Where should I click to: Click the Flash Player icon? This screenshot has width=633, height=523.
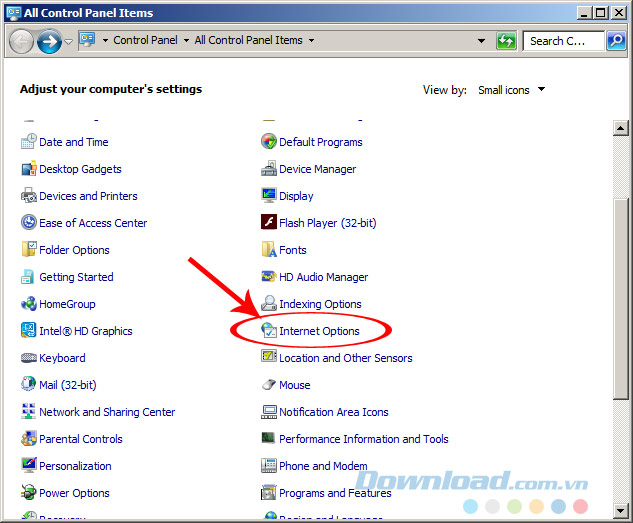[269, 223]
